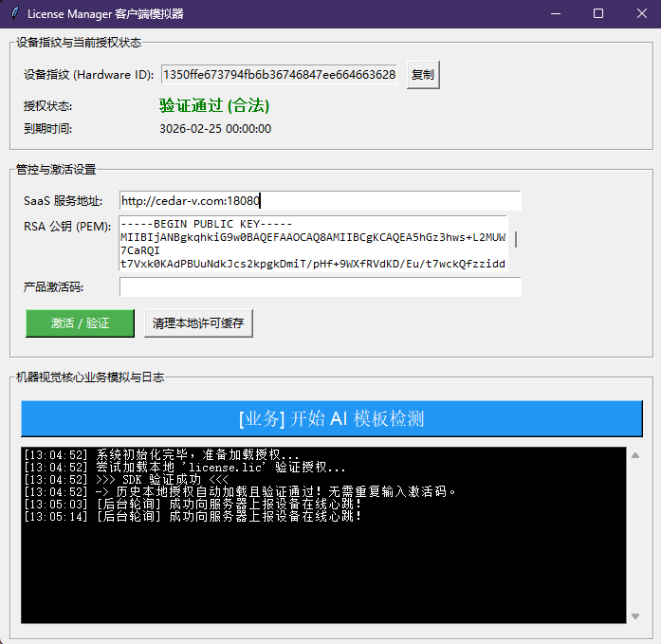Image resolution: width=661 pixels, height=644 pixels.
Task: Click the 设备指纹 Hardware ID field
Action: pos(279,75)
